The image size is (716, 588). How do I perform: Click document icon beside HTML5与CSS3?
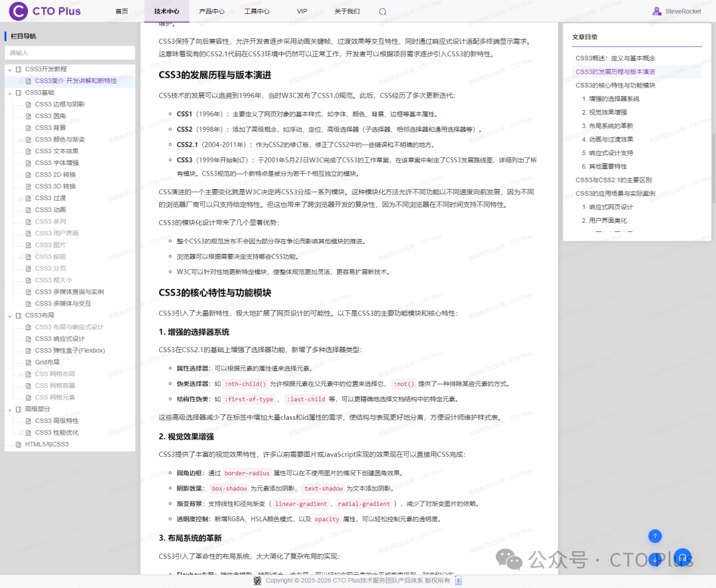(x=19, y=444)
